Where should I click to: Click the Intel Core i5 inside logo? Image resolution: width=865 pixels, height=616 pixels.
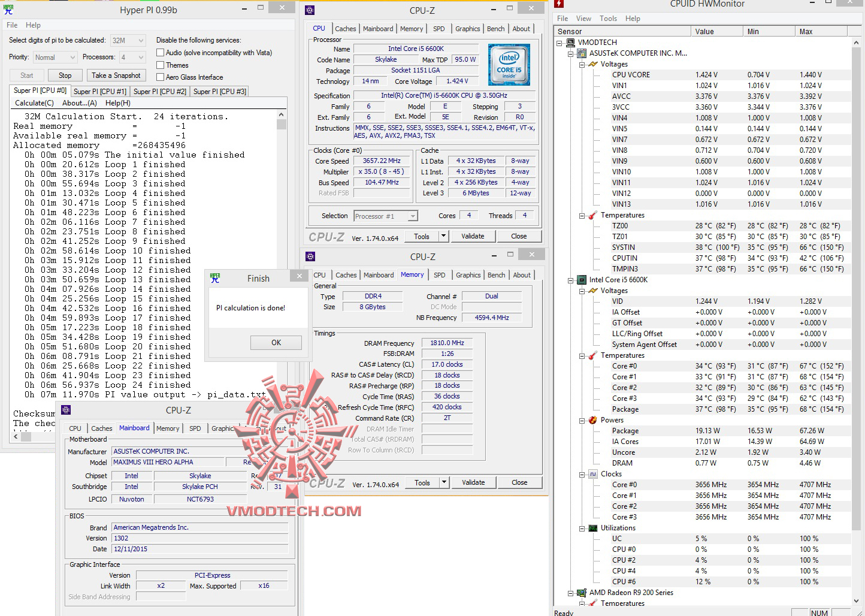pos(509,65)
